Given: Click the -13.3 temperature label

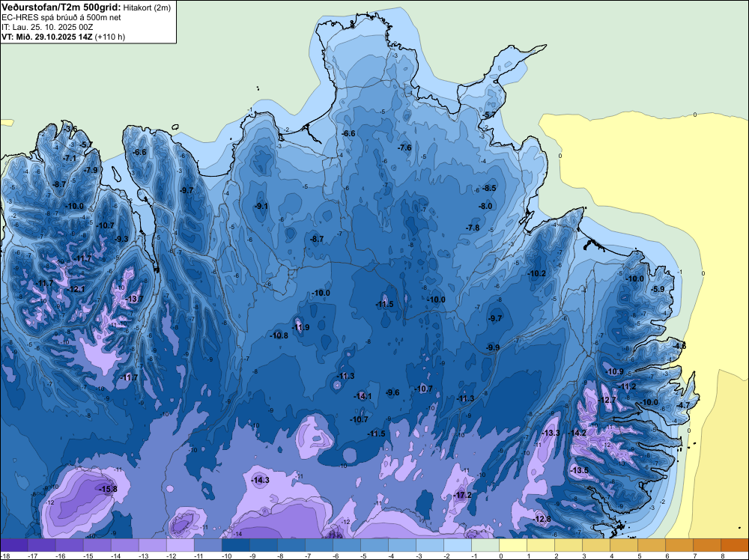Looking at the screenshot, I should 551,433.
